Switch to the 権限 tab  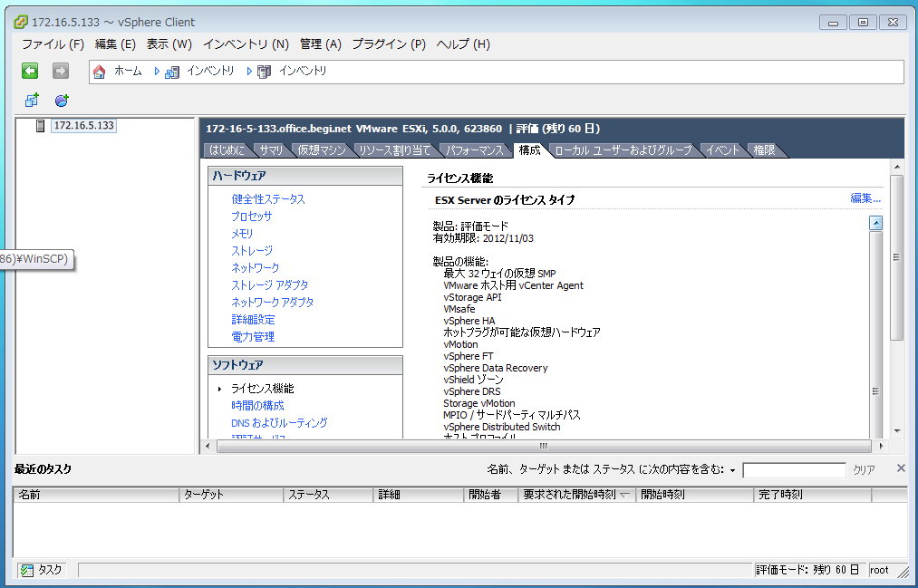pyautogui.click(x=764, y=150)
